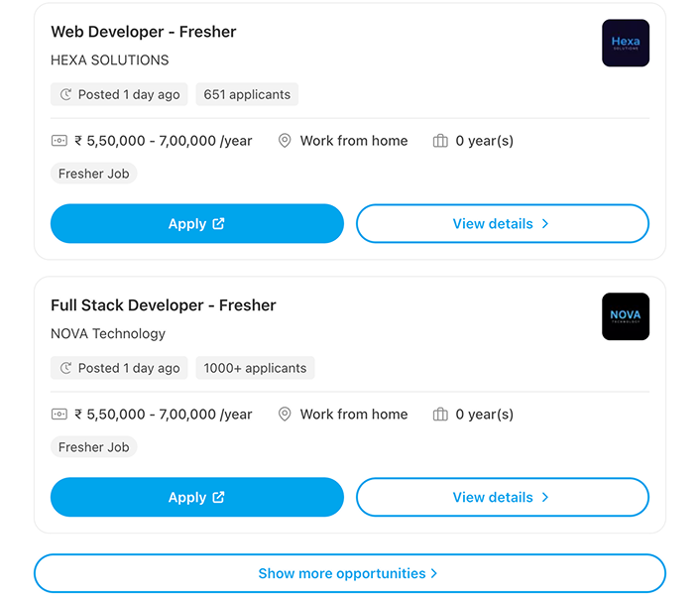The width and height of the screenshot is (700, 598).
Task: Click the salary icon on Full Stack card
Action: (x=59, y=415)
